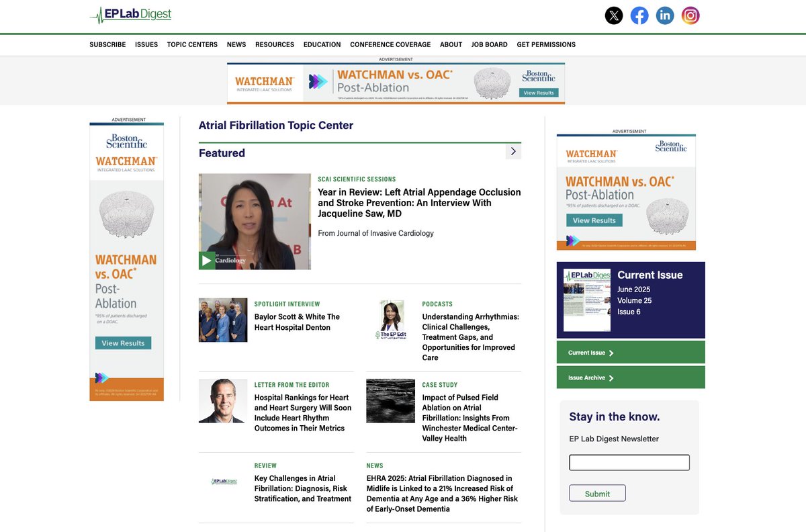
Task: Click the editor's portrait thumbnail
Action: (x=223, y=401)
